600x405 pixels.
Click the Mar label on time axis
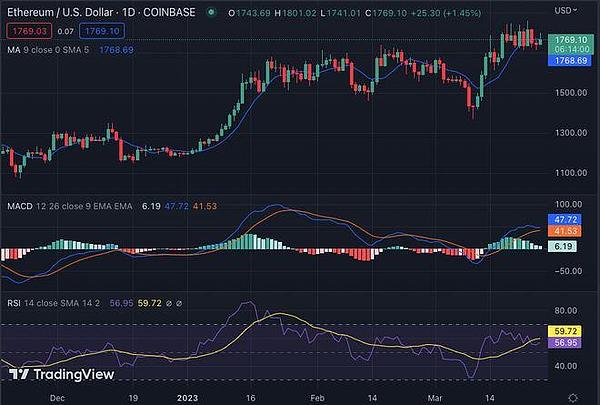(x=435, y=398)
